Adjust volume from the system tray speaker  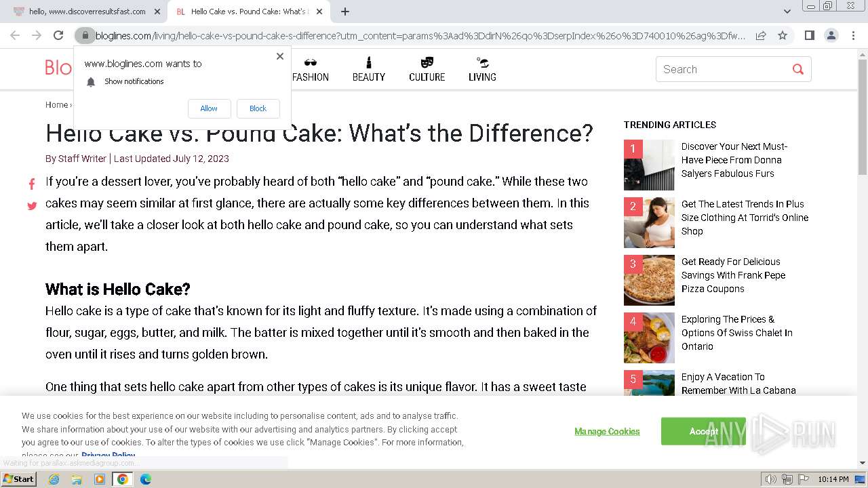[771, 479]
